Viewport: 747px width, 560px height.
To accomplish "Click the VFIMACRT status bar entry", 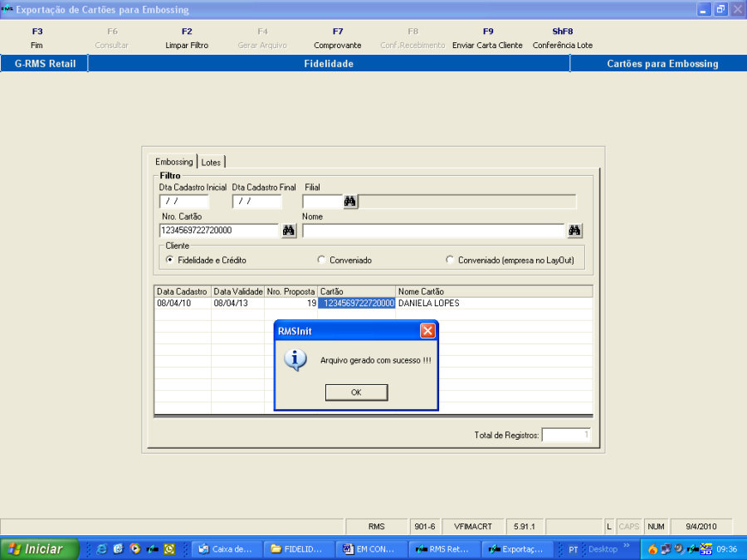I will (473, 527).
